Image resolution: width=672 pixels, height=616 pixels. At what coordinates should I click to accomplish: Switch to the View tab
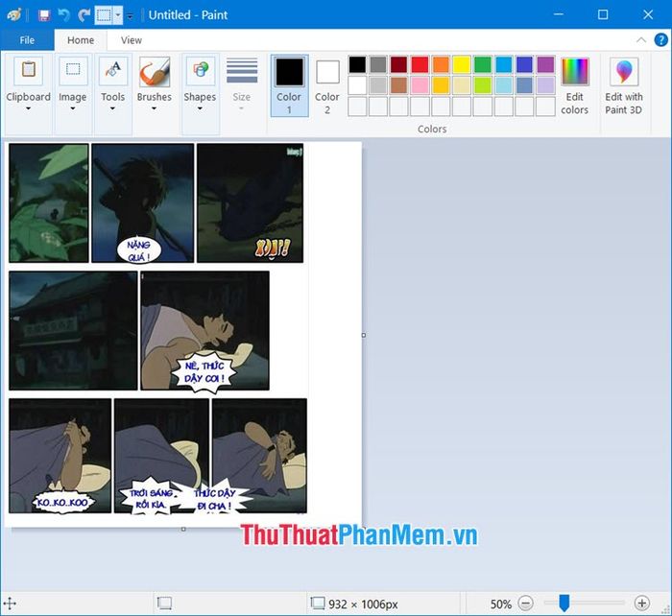[x=132, y=40]
